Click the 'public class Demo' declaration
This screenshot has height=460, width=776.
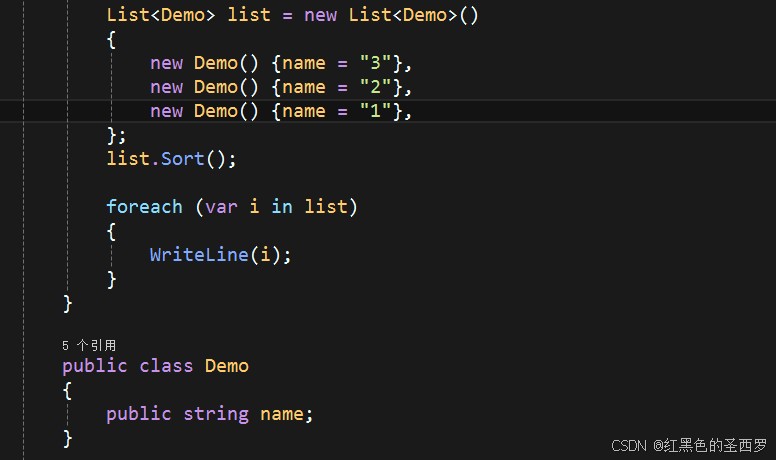155,366
